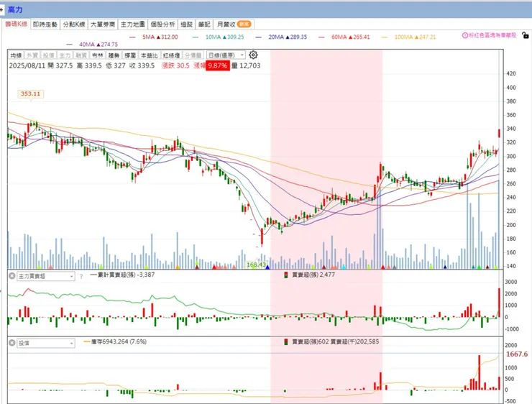The width and height of the screenshot is (532, 404).
Task: Click the 粉紅色區塊為庫藏股 note link
Action: 492,35
